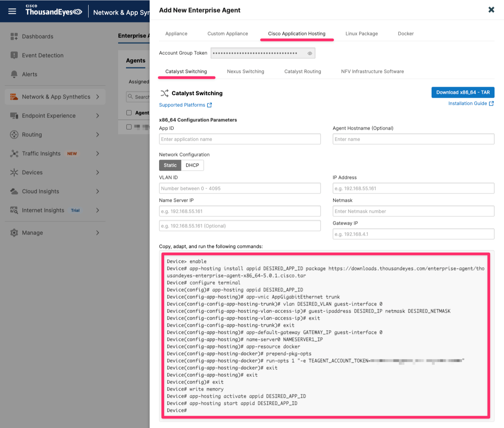
Task: Click the Agent Hostname input field
Action: 413,139
